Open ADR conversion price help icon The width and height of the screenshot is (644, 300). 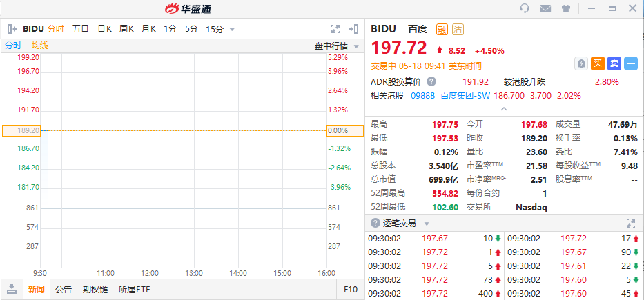(431, 81)
